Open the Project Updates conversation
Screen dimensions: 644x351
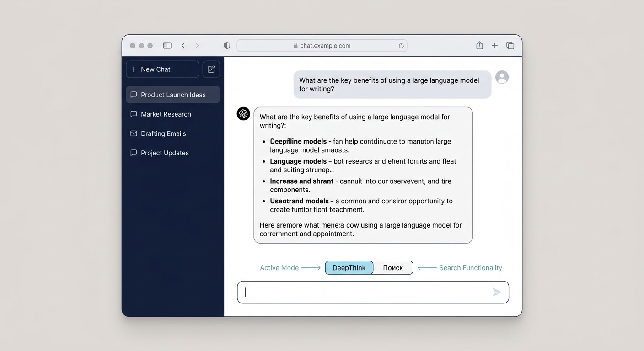(173, 153)
